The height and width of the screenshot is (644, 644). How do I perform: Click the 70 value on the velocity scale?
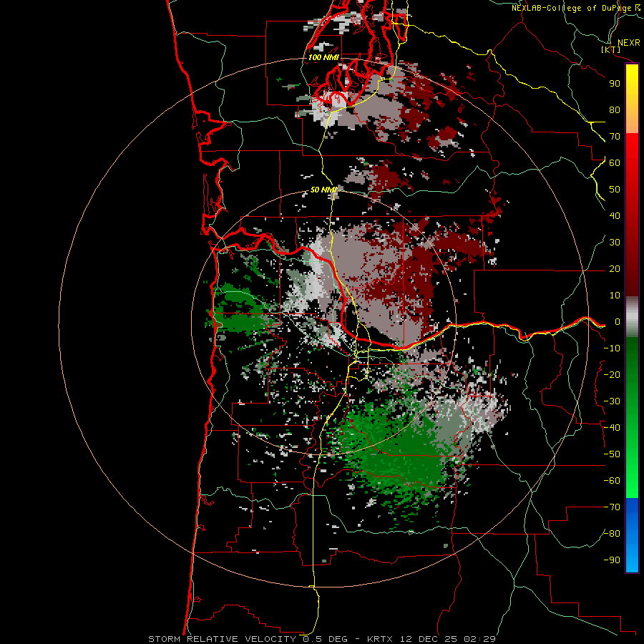tap(615, 137)
